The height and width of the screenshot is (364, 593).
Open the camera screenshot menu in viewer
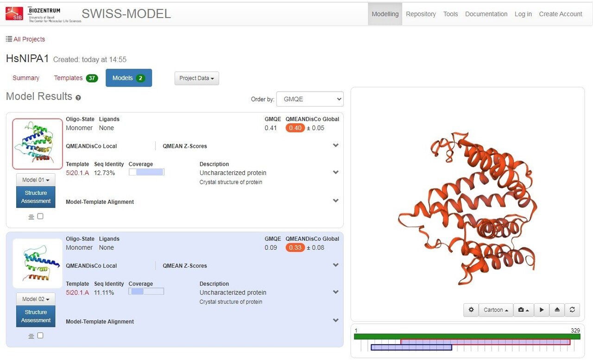[524, 310]
